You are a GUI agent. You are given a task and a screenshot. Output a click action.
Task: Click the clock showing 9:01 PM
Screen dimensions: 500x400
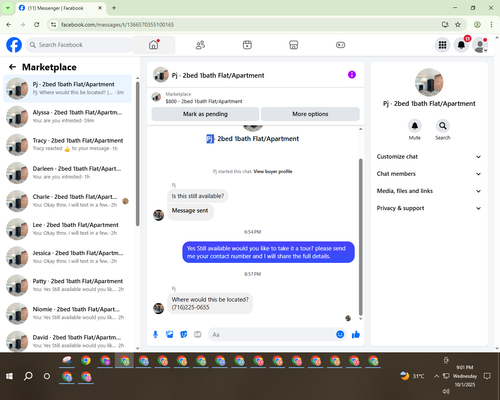tap(465, 367)
